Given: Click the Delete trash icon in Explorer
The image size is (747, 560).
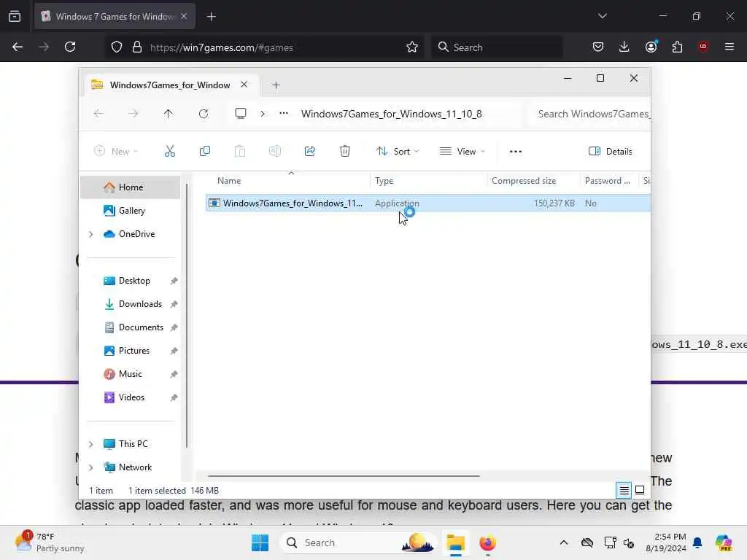Looking at the screenshot, I should [x=345, y=152].
